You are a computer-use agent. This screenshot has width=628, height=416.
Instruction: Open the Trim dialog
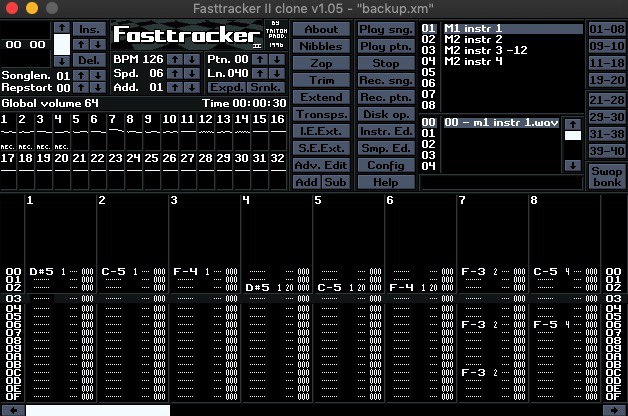tap(321, 80)
